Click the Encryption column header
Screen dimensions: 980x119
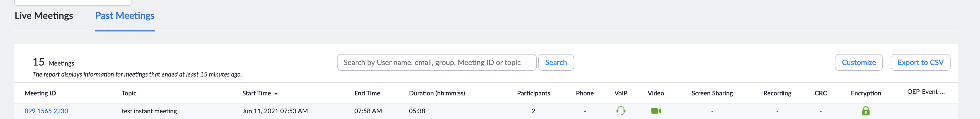pyautogui.click(x=865, y=93)
